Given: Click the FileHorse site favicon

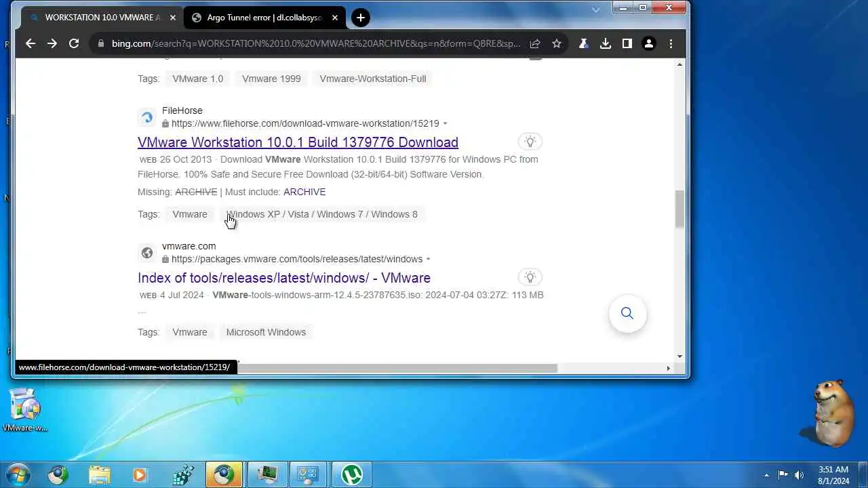Looking at the screenshot, I should click(x=147, y=117).
